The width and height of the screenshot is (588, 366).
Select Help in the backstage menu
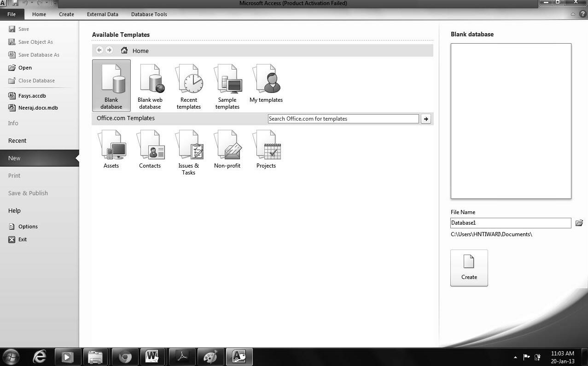pos(14,210)
